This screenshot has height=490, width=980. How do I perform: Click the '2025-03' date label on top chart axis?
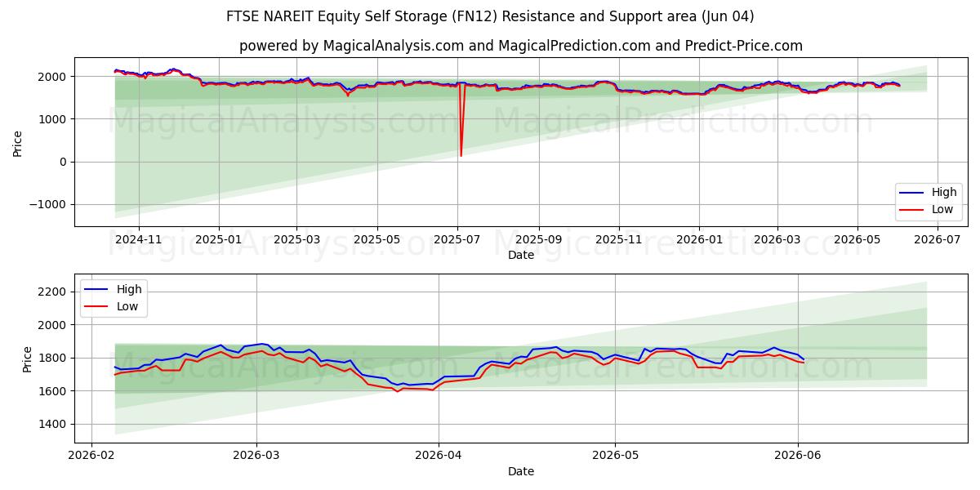pyautogui.click(x=296, y=240)
